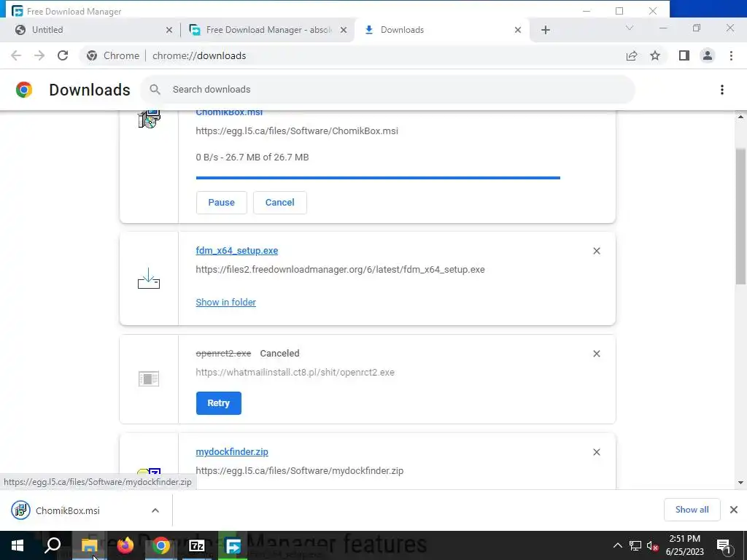Open a new tab with plus button
Image resolution: width=747 pixels, height=560 pixels.
point(546,30)
